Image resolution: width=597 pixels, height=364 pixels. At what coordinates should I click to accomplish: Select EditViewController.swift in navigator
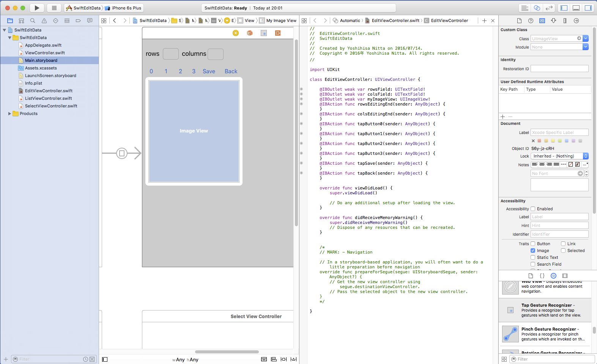(x=49, y=91)
